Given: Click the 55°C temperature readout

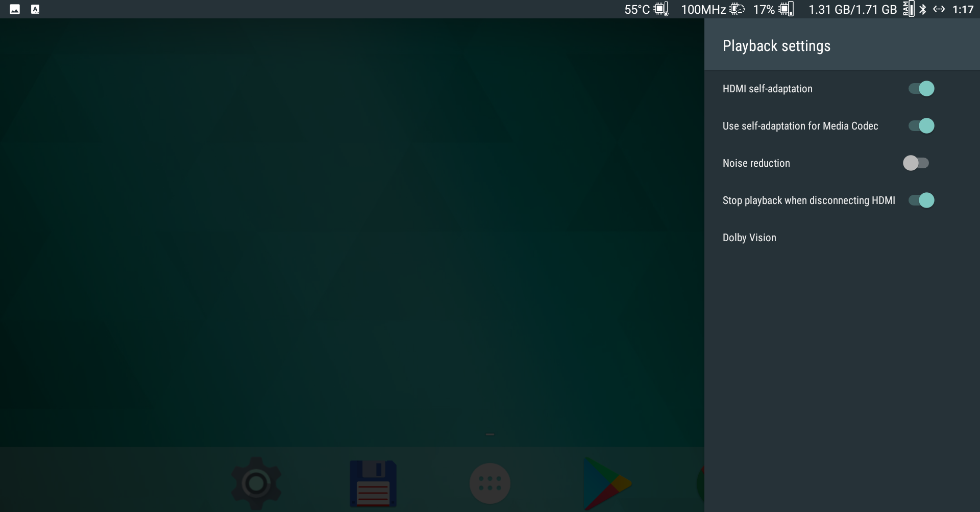Looking at the screenshot, I should coord(637,10).
